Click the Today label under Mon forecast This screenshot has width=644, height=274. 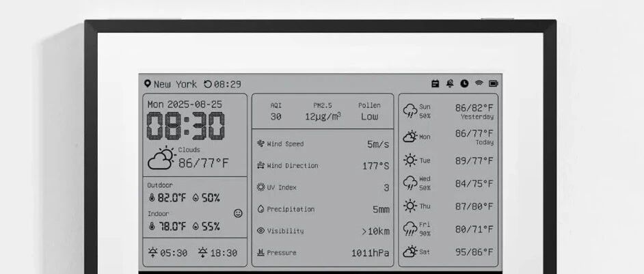point(485,143)
